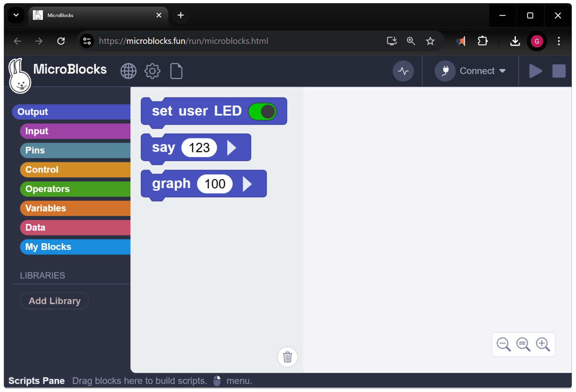The image size is (576, 392).
Task: Close the MicroBlocks browser tab
Action: click(x=159, y=15)
